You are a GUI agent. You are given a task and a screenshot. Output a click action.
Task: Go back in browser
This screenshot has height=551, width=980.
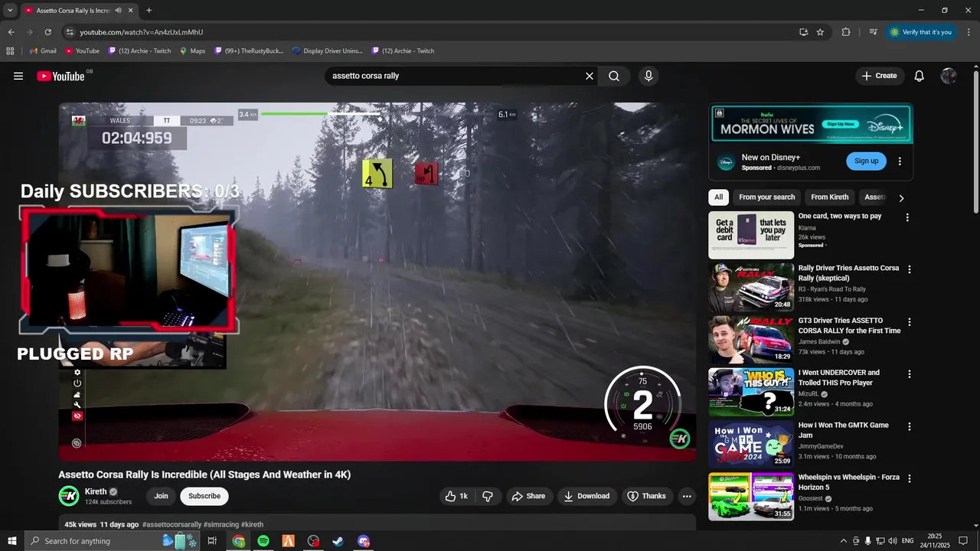point(11,32)
